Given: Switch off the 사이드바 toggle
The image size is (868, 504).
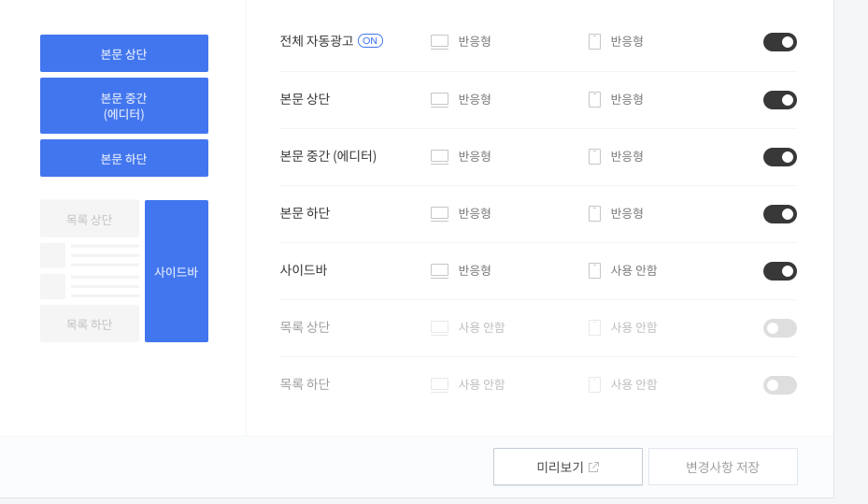Looking at the screenshot, I should (x=780, y=271).
